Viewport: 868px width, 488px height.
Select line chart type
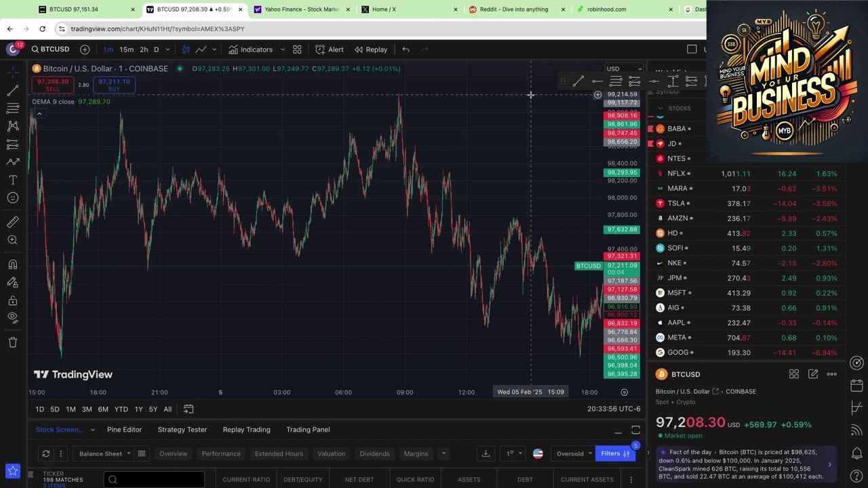(201, 49)
